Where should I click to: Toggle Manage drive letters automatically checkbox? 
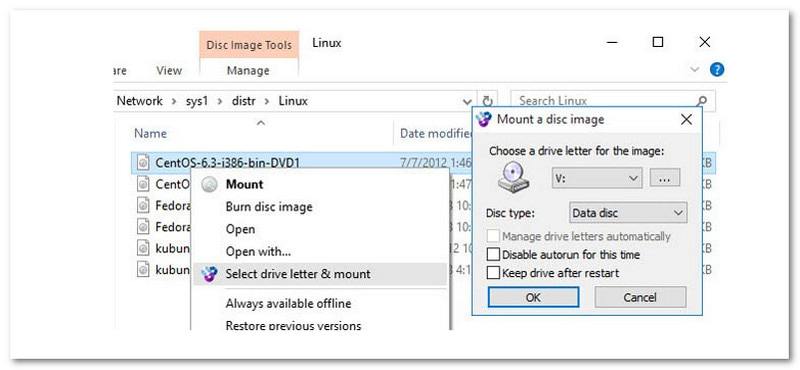pyautogui.click(x=493, y=236)
